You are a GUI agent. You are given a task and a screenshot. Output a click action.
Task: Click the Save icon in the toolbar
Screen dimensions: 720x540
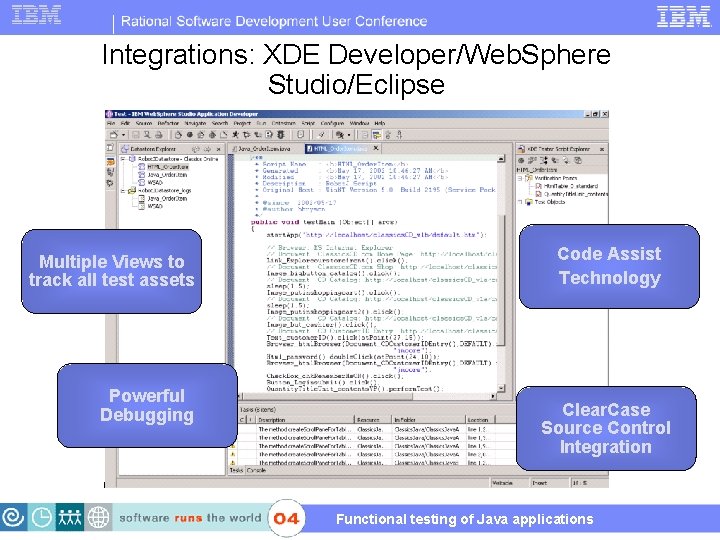pos(136,135)
